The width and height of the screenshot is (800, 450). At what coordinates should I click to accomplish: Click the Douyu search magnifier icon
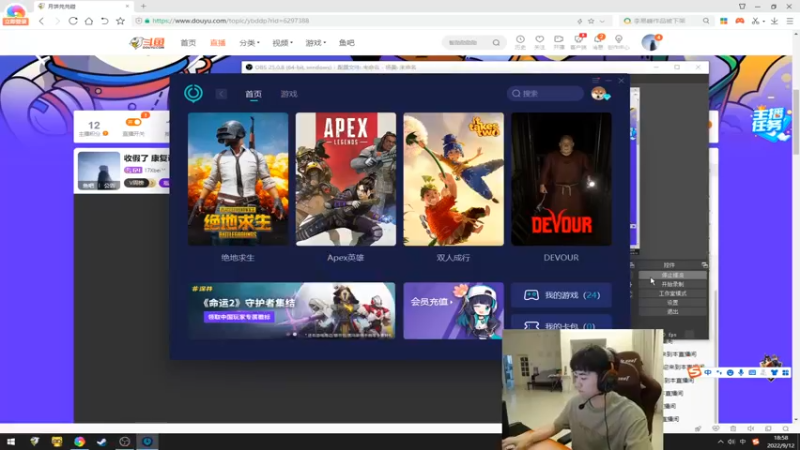pos(496,43)
